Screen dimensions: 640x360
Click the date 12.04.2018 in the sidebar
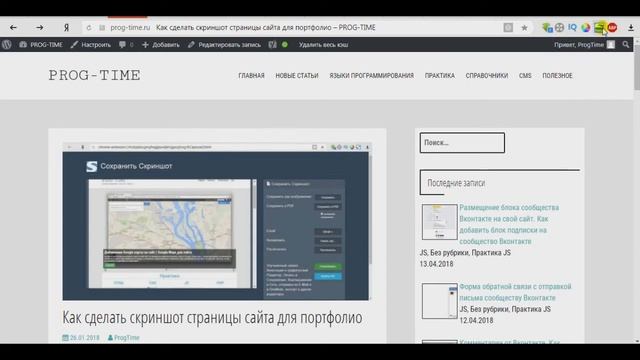476,320
